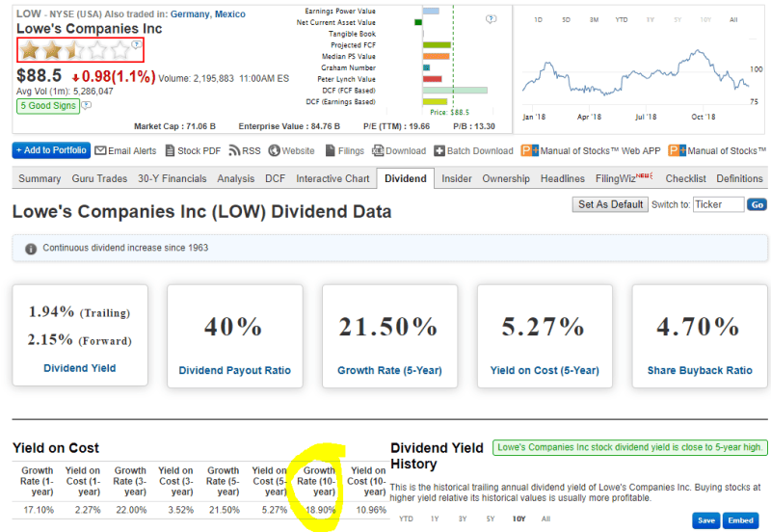
Task: Click help bubble icon above valuation bars
Action: pyautogui.click(x=491, y=19)
